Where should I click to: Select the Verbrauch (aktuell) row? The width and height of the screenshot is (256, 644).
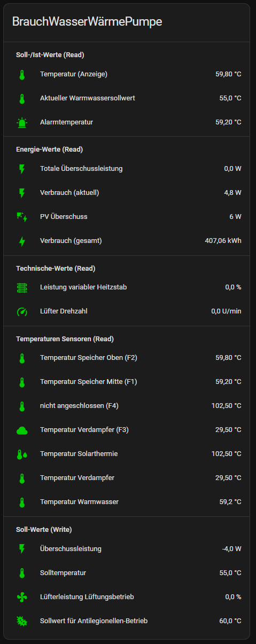pyautogui.click(x=128, y=193)
